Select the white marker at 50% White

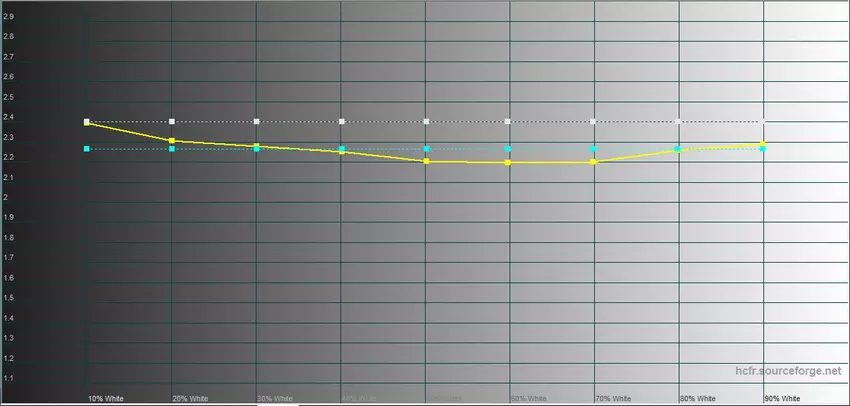[x=426, y=122]
